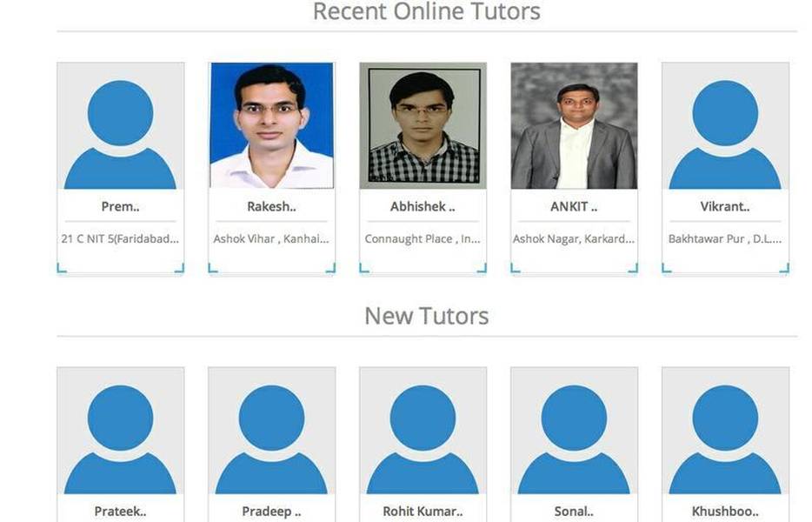
Task: Open tutor photo with blue background
Action: click(271, 126)
